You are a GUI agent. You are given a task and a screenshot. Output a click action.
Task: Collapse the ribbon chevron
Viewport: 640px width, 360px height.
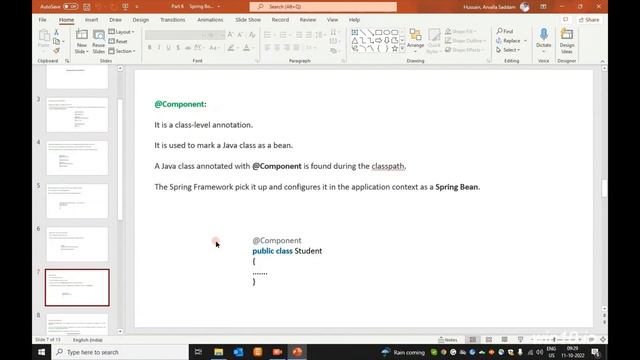[602, 61]
